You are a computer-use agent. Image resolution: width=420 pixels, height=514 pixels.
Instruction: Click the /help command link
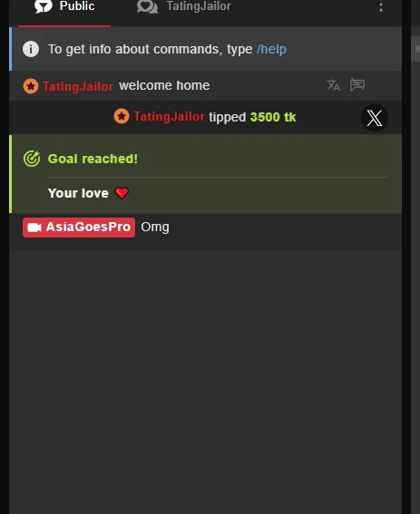271,49
